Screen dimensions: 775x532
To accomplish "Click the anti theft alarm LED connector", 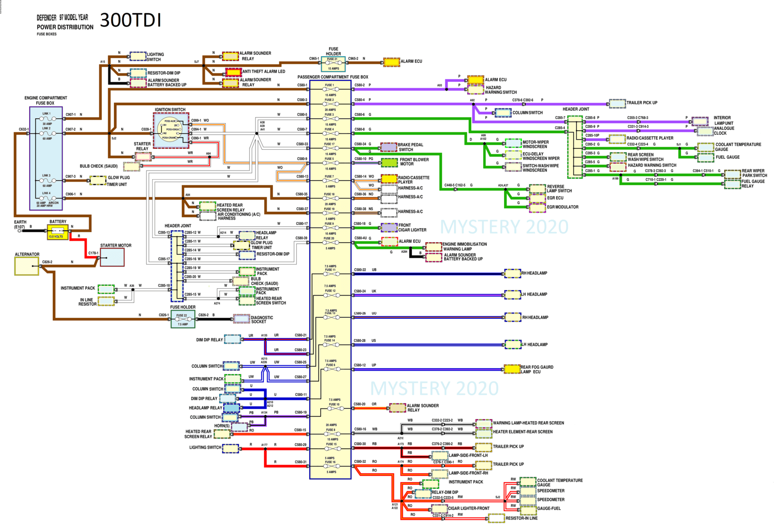I will point(234,72).
